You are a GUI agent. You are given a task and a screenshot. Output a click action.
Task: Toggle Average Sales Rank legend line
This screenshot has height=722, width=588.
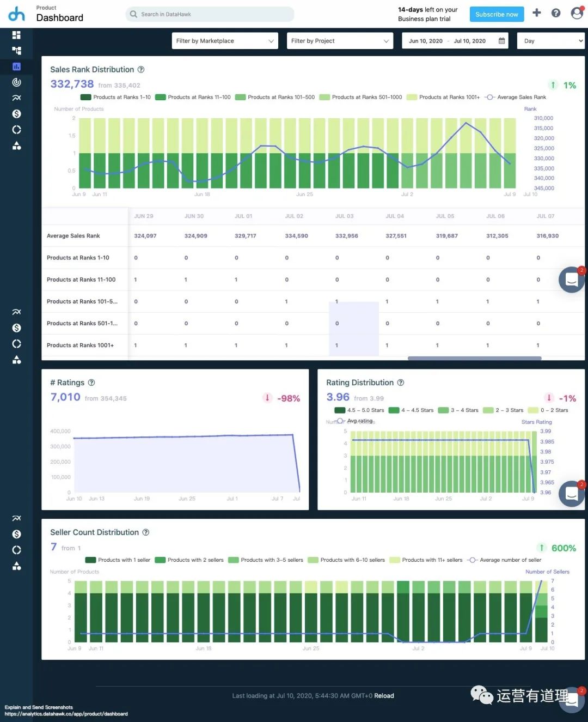515,98
